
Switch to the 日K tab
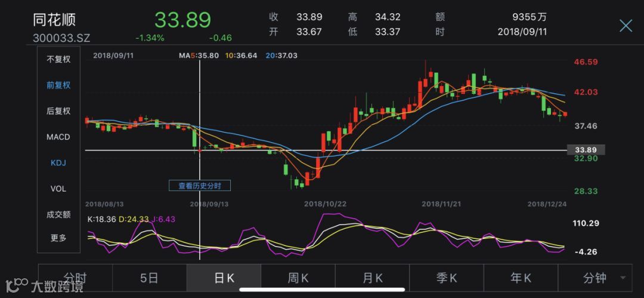pyautogui.click(x=224, y=278)
